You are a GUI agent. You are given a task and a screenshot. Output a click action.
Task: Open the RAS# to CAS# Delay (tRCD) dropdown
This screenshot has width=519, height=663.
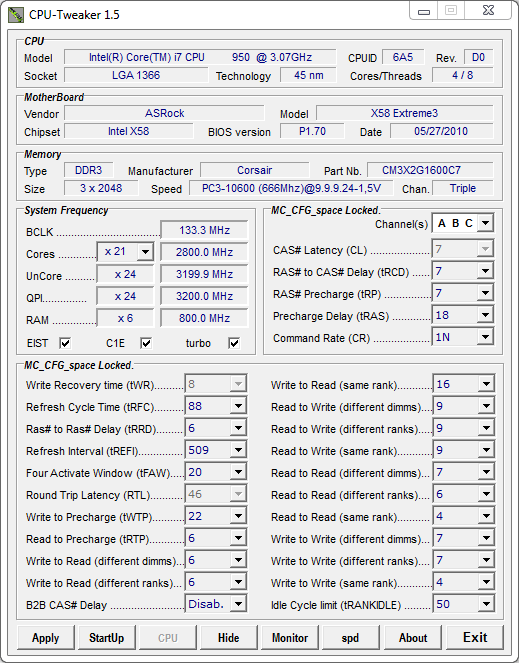pyautogui.click(x=486, y=271)
